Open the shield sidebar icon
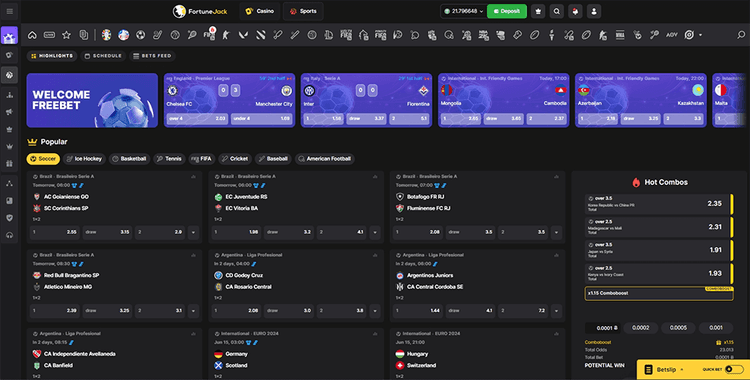The height and width of the screenshot is (380, 750). pos(10,218)
